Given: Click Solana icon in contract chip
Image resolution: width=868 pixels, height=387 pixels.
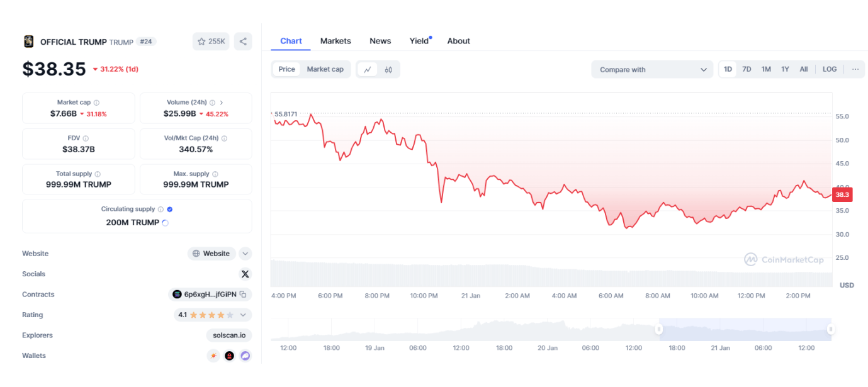Looking at the screenshot, I should [x=177, y=294].
